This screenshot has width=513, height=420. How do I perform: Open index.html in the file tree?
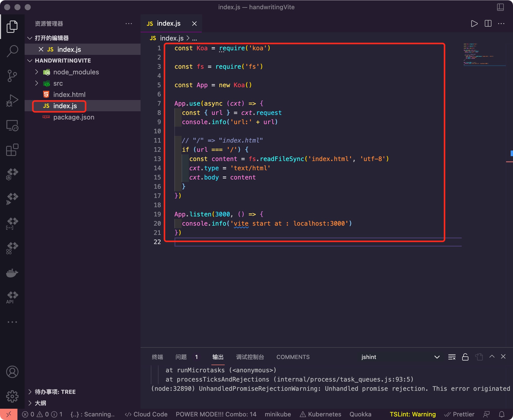click(69, 95)
